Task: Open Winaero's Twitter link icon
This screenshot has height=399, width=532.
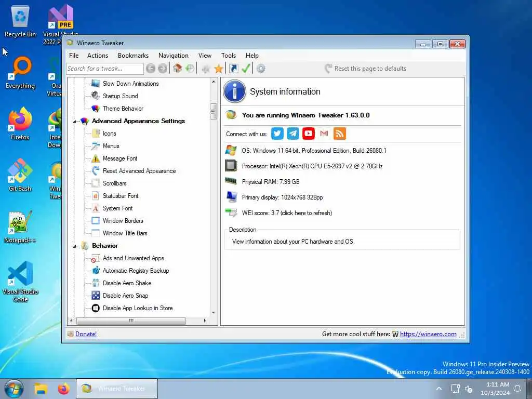Action: 277,134
